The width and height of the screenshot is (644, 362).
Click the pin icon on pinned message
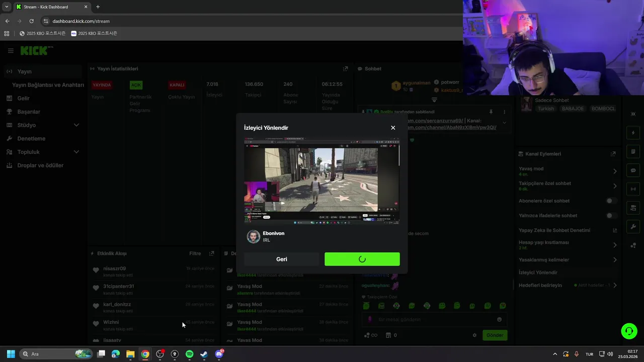pos(491,112)
